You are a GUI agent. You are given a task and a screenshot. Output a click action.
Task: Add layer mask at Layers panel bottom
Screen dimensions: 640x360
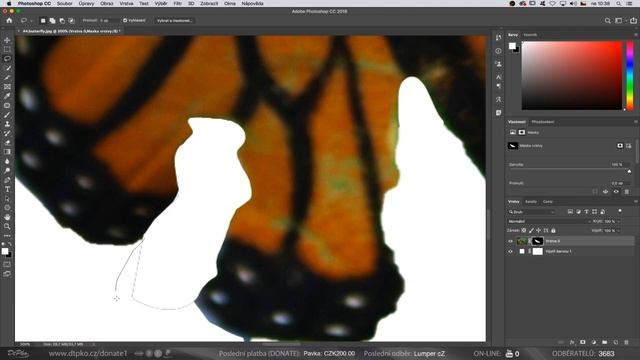click(583, 342)
